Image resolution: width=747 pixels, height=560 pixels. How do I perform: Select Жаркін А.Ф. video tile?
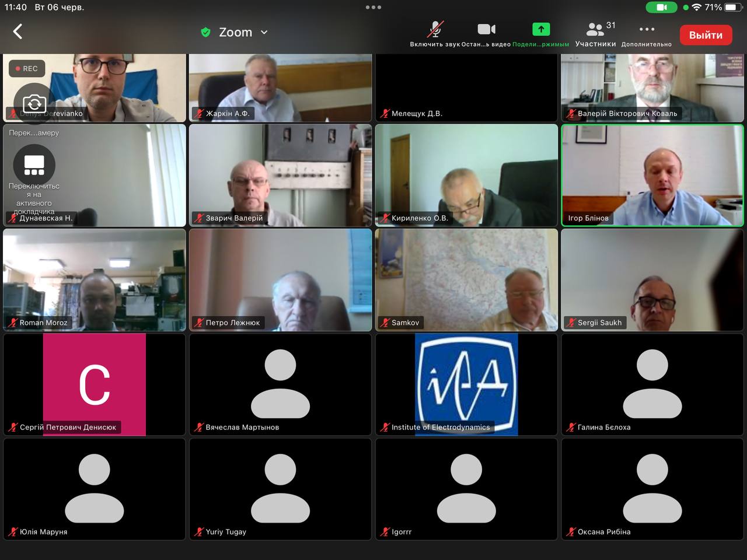click(x=281, y=87)
